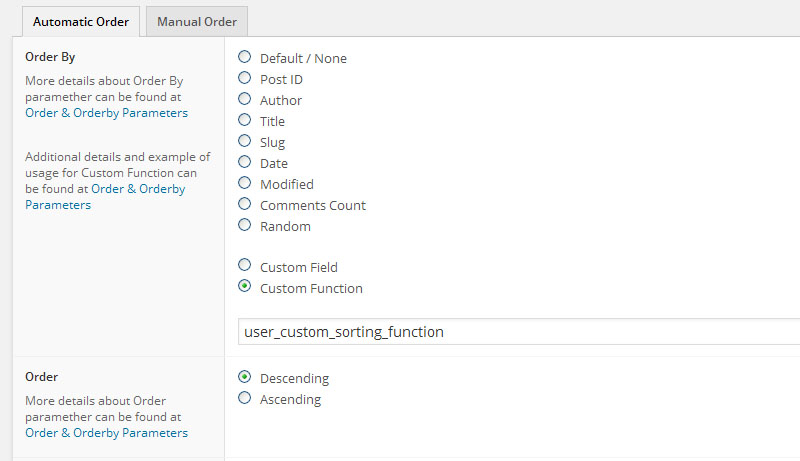Pick Comments Count ordering
Viewport: 800px width, 461px height.
244,204
